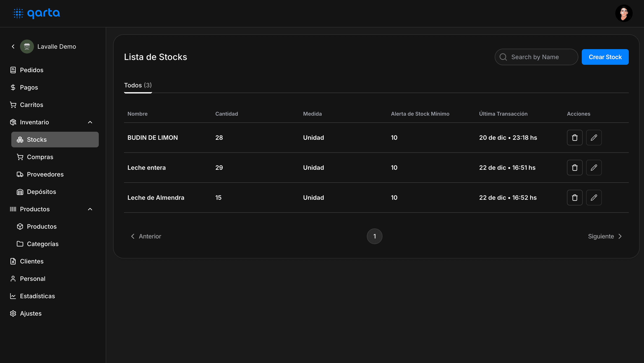Image resolution: width=644 pixels, height=363 pixels.
Task: Open the Estadísticas menu item
Action: click(38, 296)
